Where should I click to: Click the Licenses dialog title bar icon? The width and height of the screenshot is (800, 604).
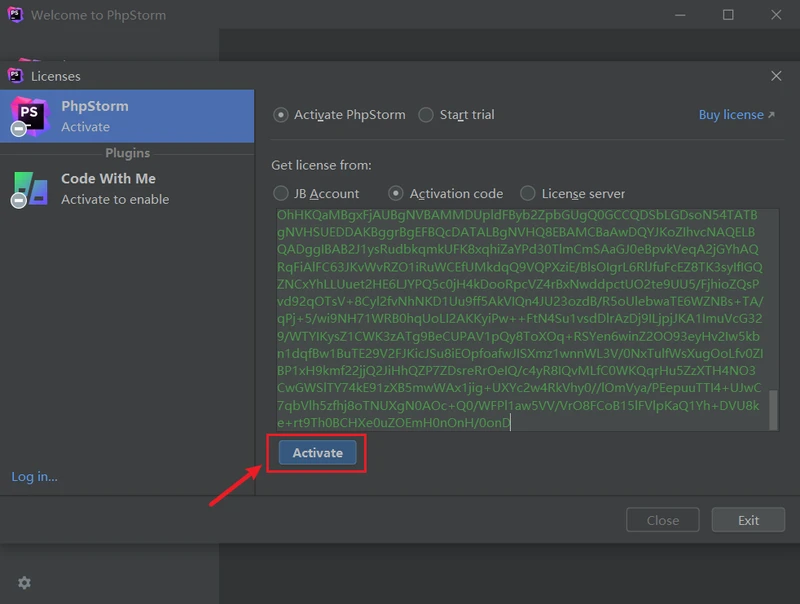click(15, 76)
